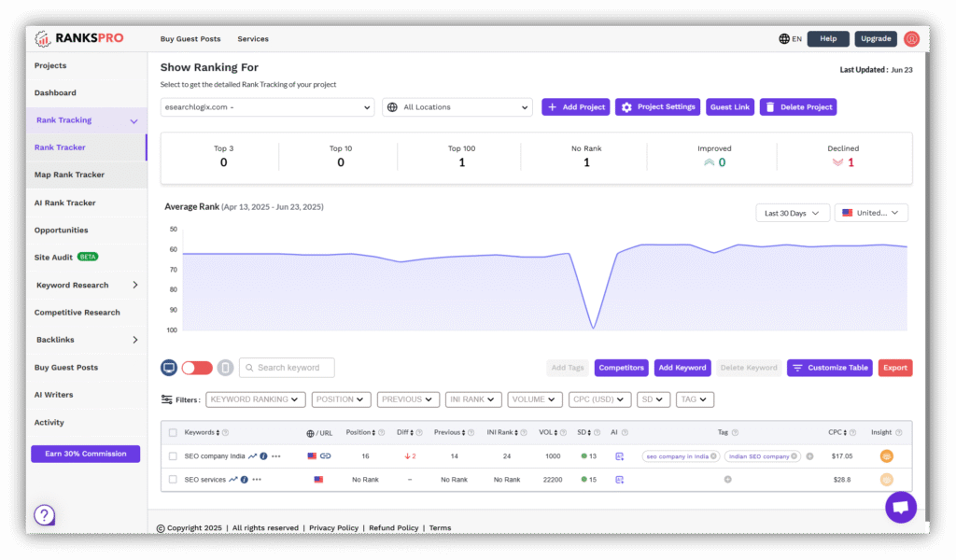956x560 pixels.
Task: Remove the 'seo company in india' tag
Action: coord(713,455)
